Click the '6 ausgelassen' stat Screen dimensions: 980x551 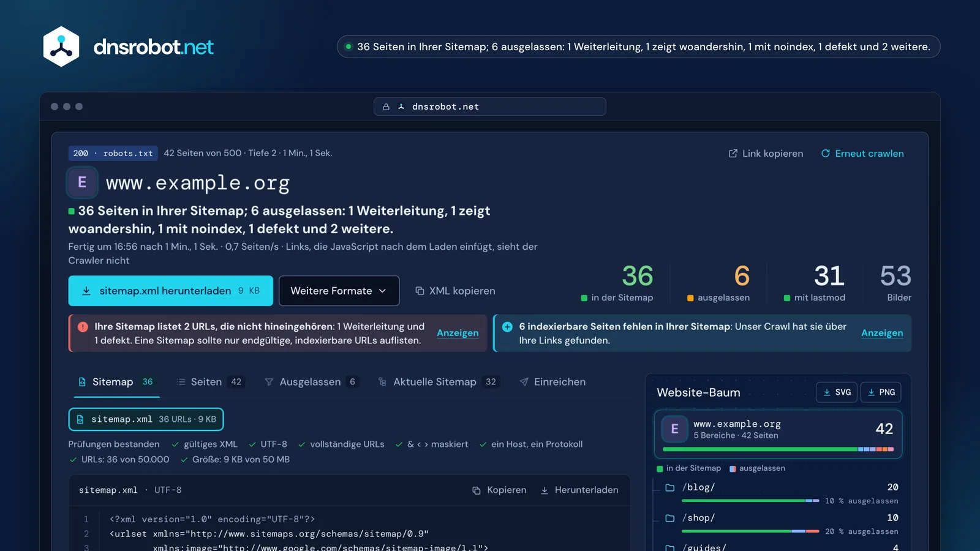click(719, 282)
